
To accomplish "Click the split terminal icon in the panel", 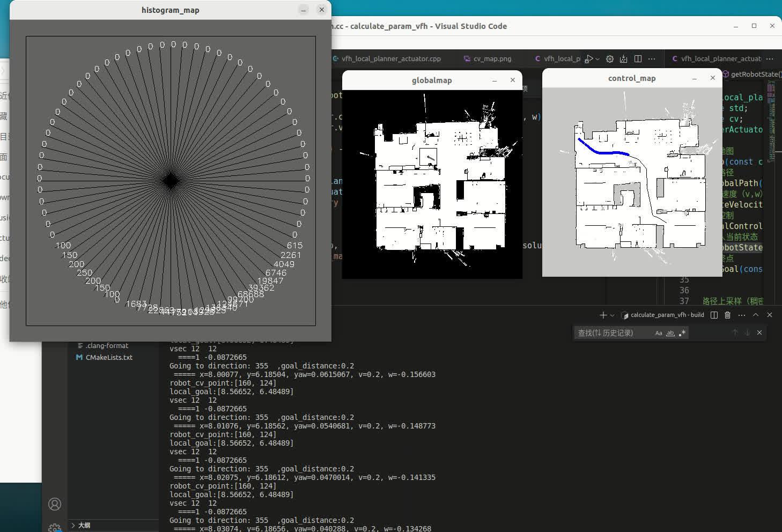I will click(714, 315).
